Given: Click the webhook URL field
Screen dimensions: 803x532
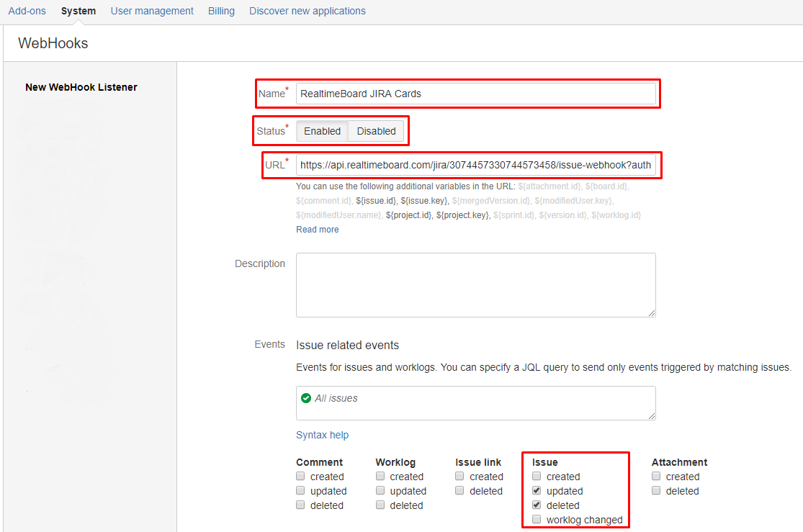Looking at the screenshot, I should tap(475, 166).
